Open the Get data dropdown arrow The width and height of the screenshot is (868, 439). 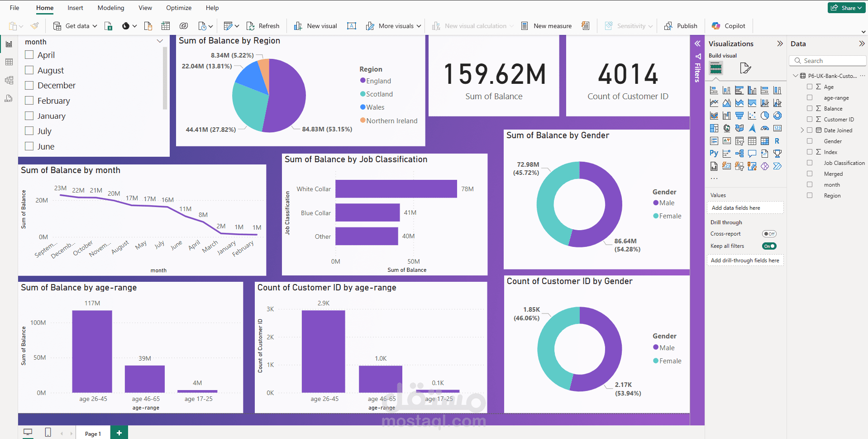click(x=95, y=26)
